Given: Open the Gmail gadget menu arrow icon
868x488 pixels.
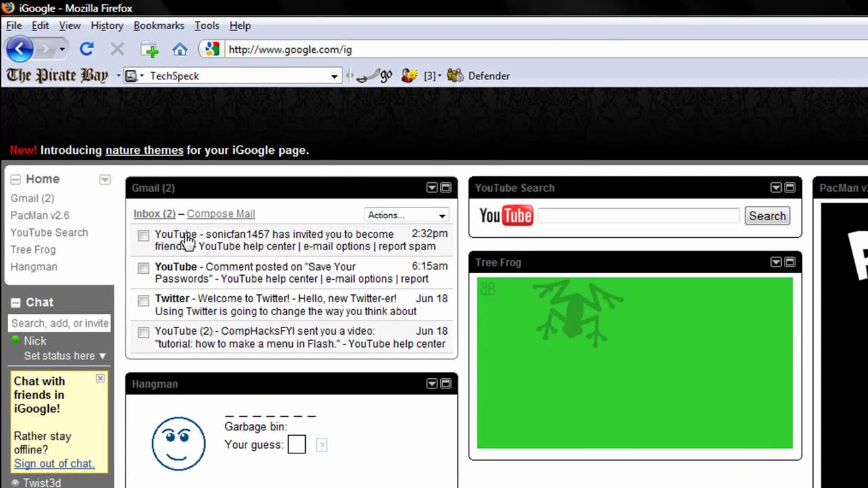Looking at the screenshot, I should click(x=431, y=188).
